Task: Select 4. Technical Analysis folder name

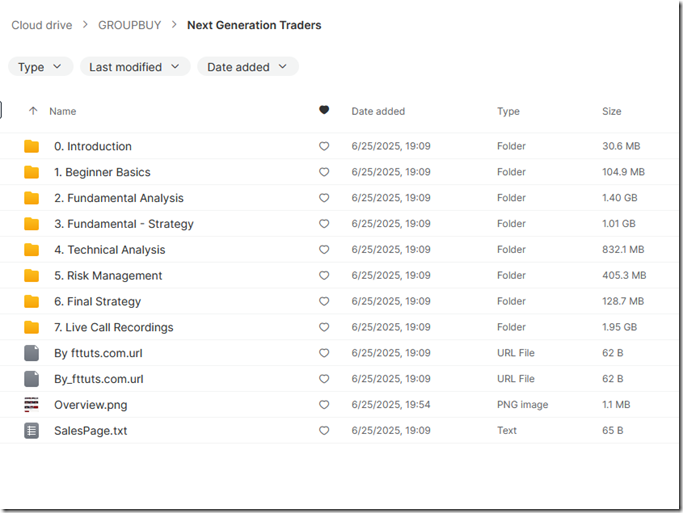Action: click(x=110, y=250)
